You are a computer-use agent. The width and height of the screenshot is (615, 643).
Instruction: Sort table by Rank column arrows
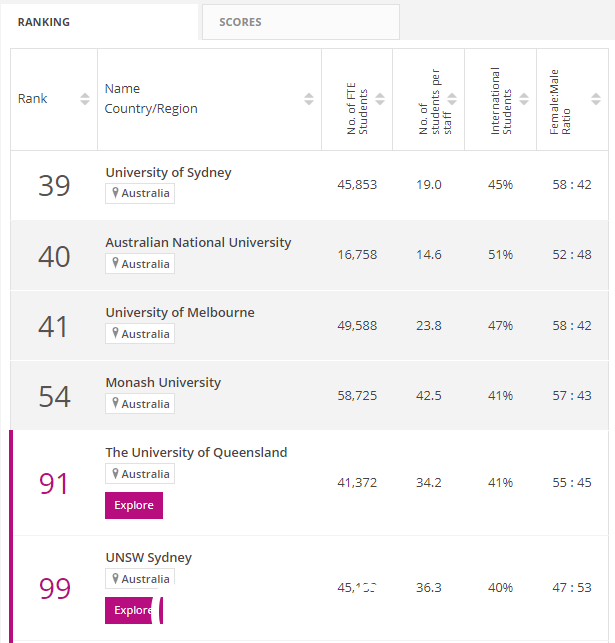[x=85, y=99]
